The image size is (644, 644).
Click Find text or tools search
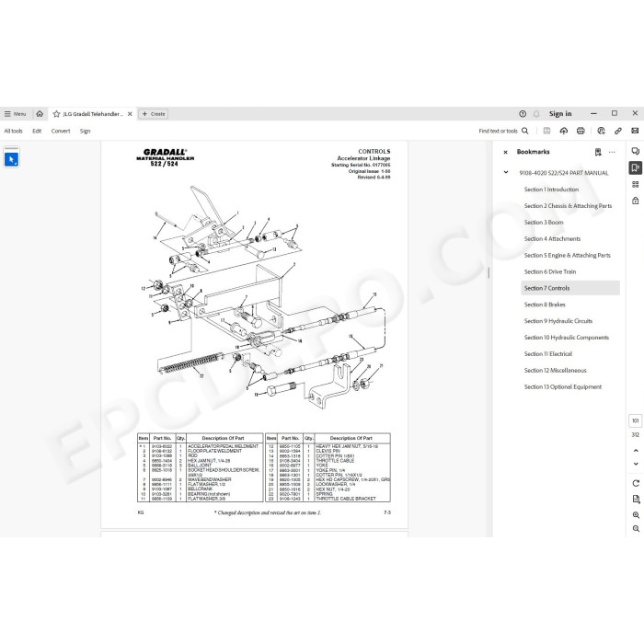[503, 131]
